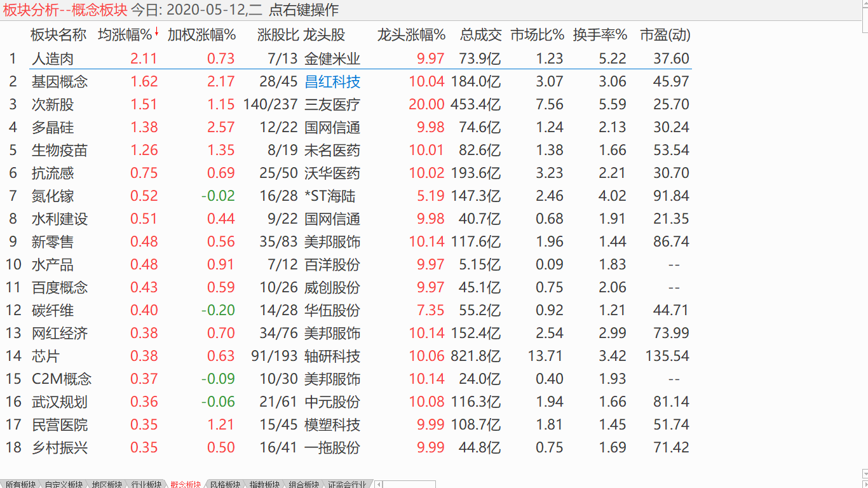
Task: Click horizontal scrollbar left arrow
Action: 379,484
